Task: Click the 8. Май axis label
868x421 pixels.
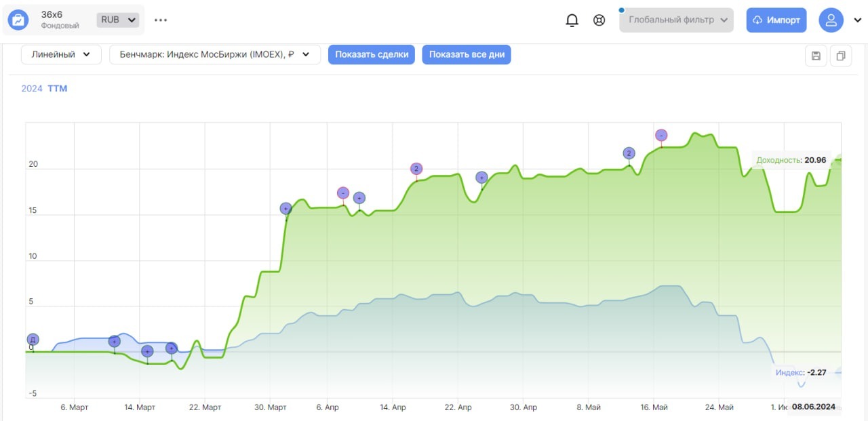Action: (x=589, y=407)
